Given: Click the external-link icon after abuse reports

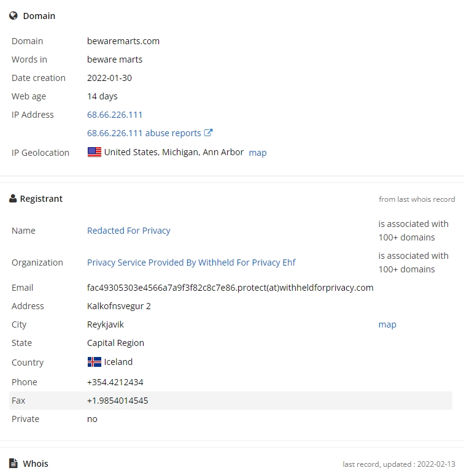Looking at the screenshot, I should coord(208,132).
